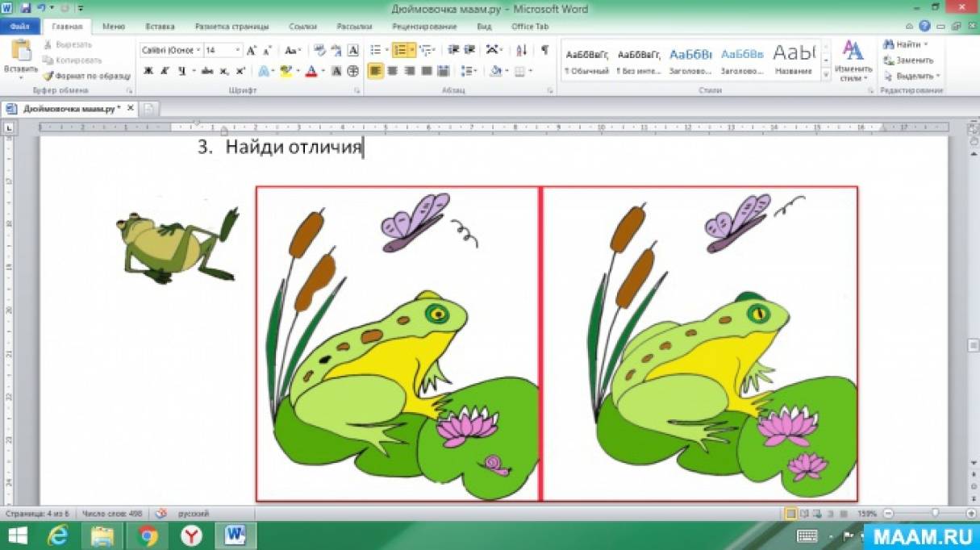Click the Sort (A-Z) paragraph icon
This screenshot has width=980, height=550.
coord(521,50)
